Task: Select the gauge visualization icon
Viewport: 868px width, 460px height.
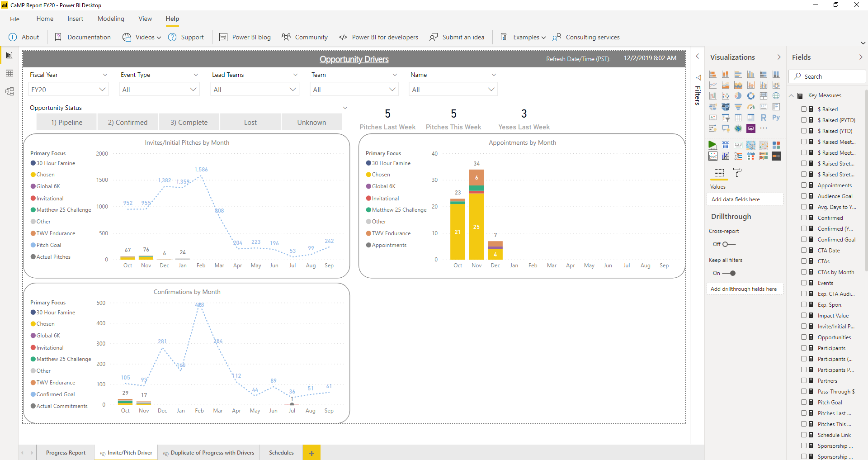Action: pyautogui.click(x=751, y=107)
